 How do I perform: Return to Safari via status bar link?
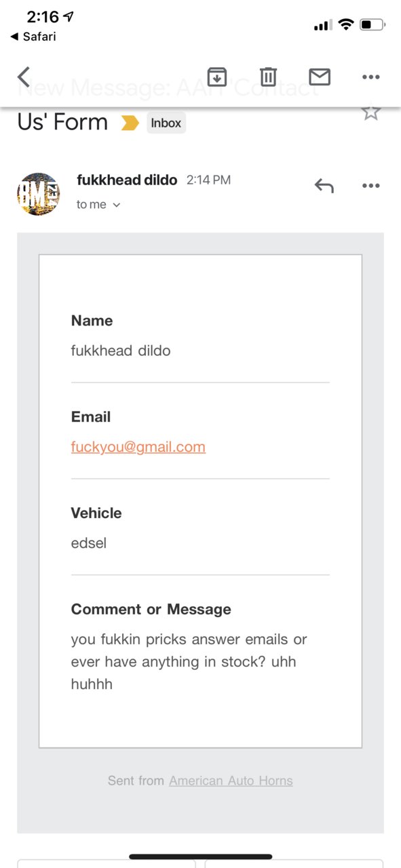33,37
